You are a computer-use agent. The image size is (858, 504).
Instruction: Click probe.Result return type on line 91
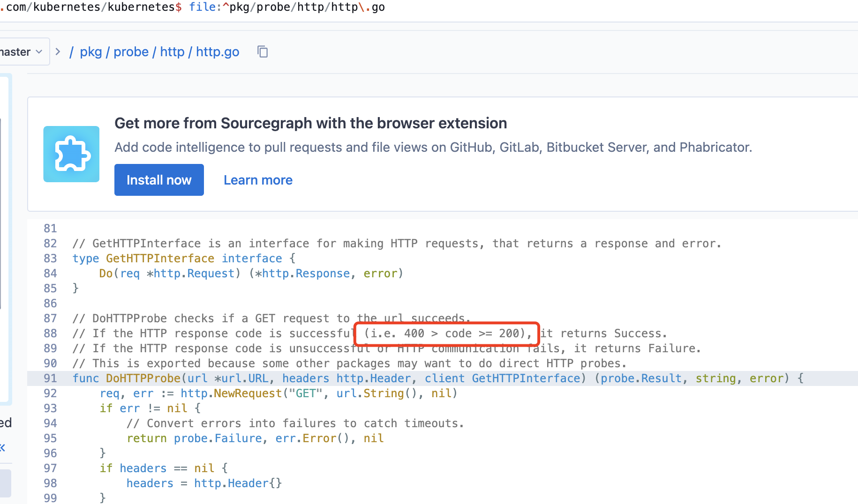[641, 378]
